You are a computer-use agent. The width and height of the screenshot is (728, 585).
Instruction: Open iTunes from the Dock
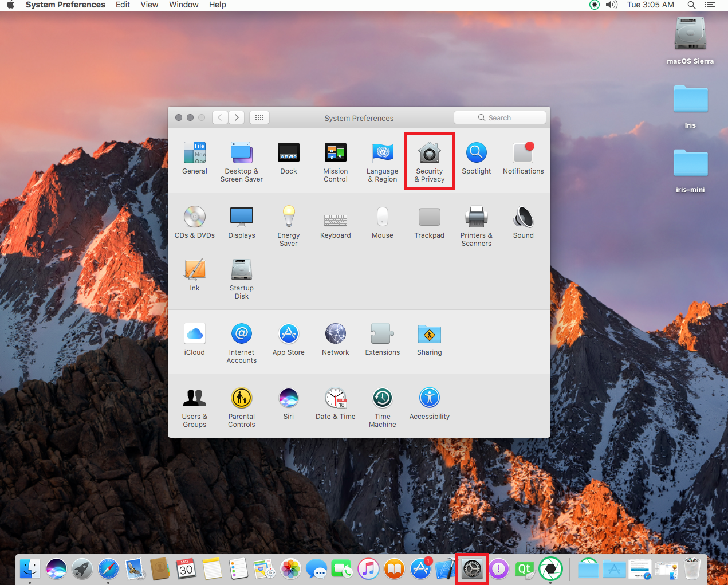tap(368, 569)
